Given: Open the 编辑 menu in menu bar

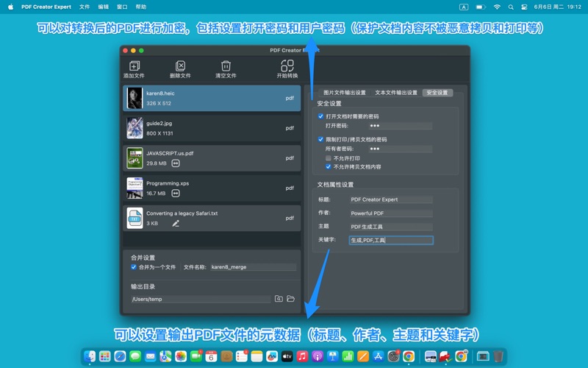Looking at the screenshot, I should click(x=103, y=7).
